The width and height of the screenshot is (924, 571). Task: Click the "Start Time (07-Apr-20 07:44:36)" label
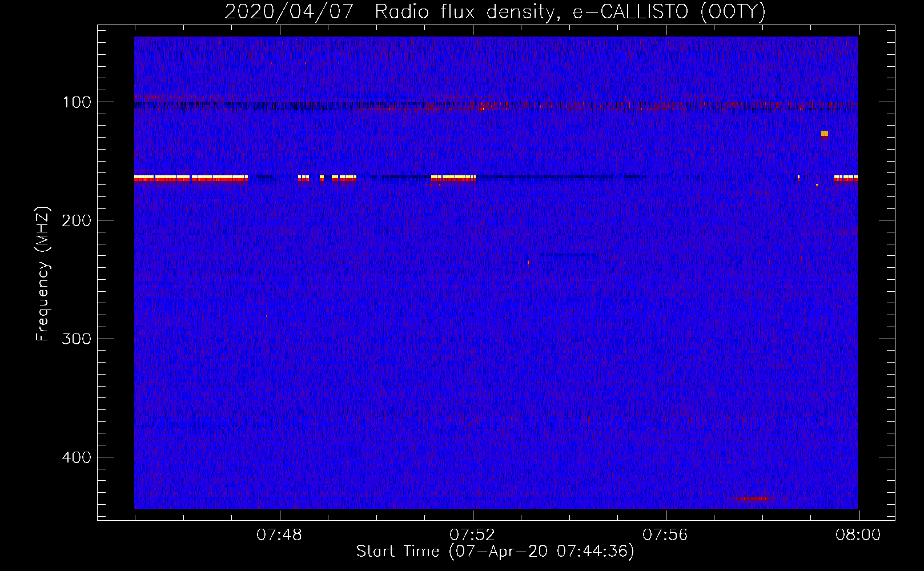tap(495, 552)
